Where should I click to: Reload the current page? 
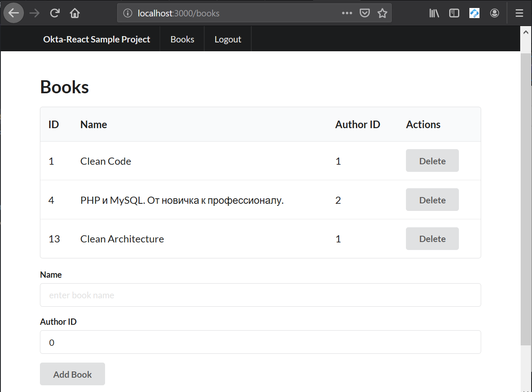(54, 13)
